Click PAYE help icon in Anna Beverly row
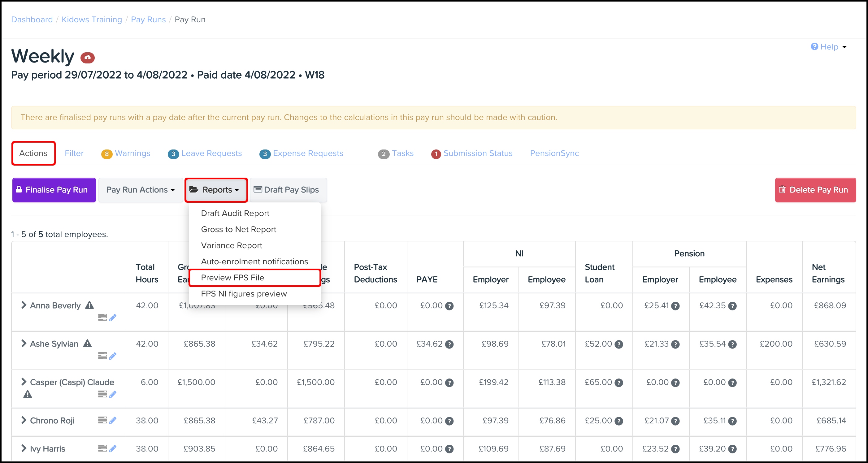 click(x=449, y=306)
